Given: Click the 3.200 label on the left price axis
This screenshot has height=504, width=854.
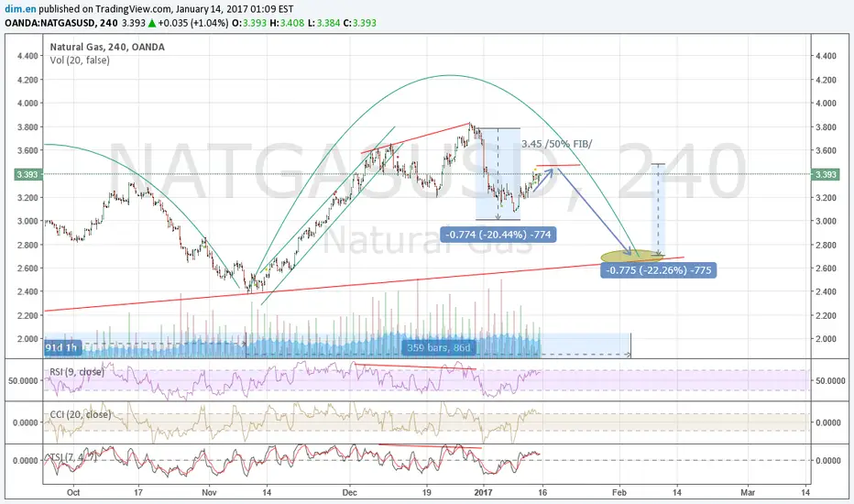Looking at the screenshot, I should click(x=27, y=198).
